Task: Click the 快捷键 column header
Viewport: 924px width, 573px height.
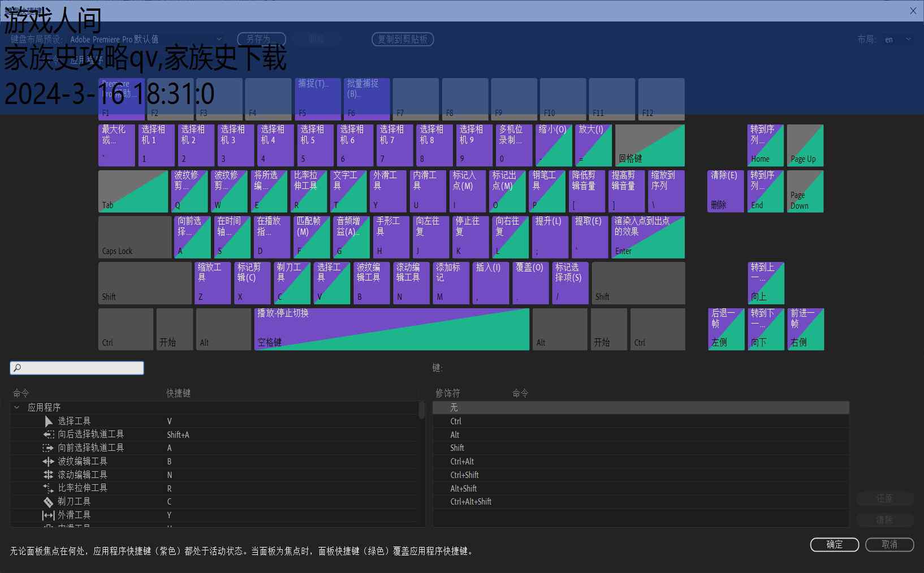Action: pos(178,393)
